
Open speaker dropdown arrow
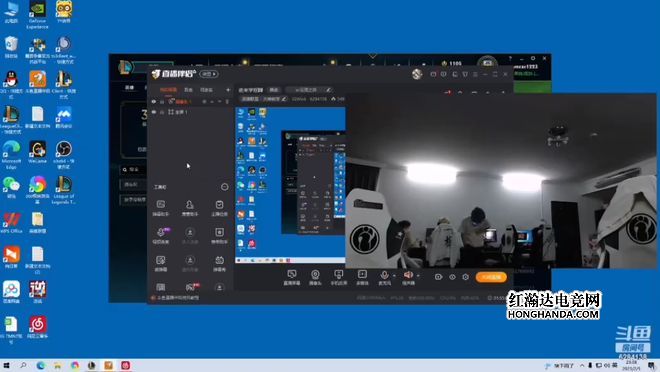tap(418, 276)
